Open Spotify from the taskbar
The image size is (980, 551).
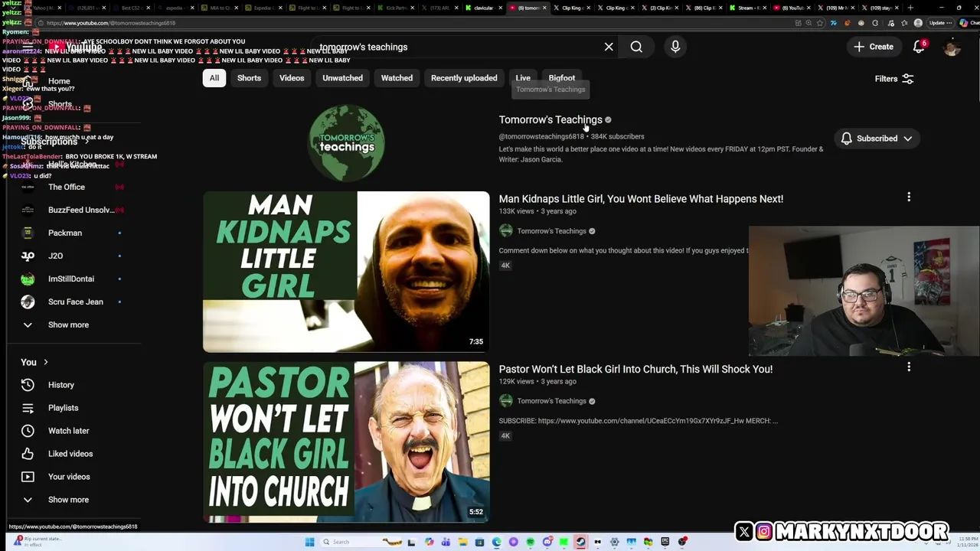pos(530,542)
